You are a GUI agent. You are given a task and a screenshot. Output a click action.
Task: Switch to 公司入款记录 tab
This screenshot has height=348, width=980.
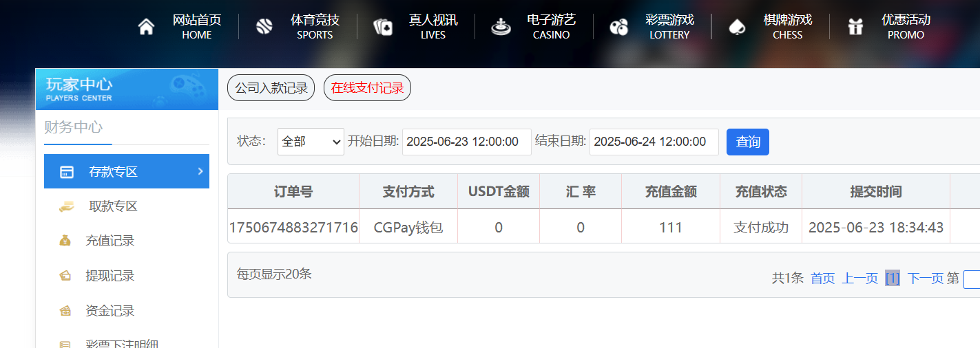pos(271,88)
